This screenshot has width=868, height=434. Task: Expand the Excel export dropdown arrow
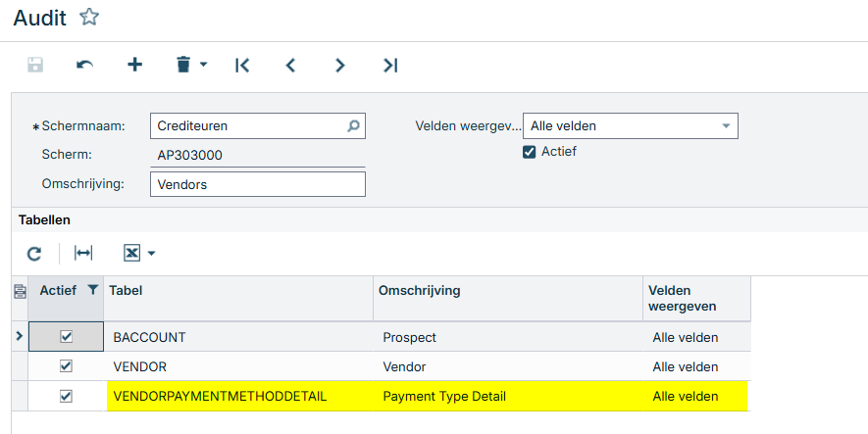click(151, 254)
